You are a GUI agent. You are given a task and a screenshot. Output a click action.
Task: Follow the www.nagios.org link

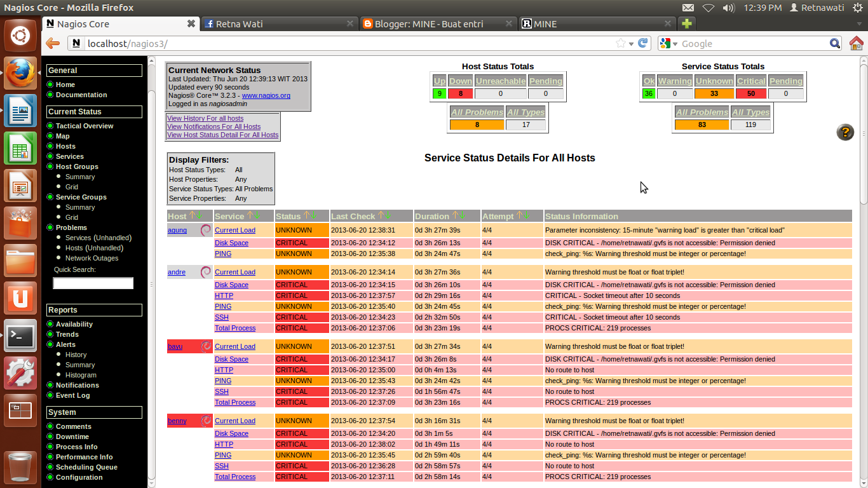(x=266, y=95)
